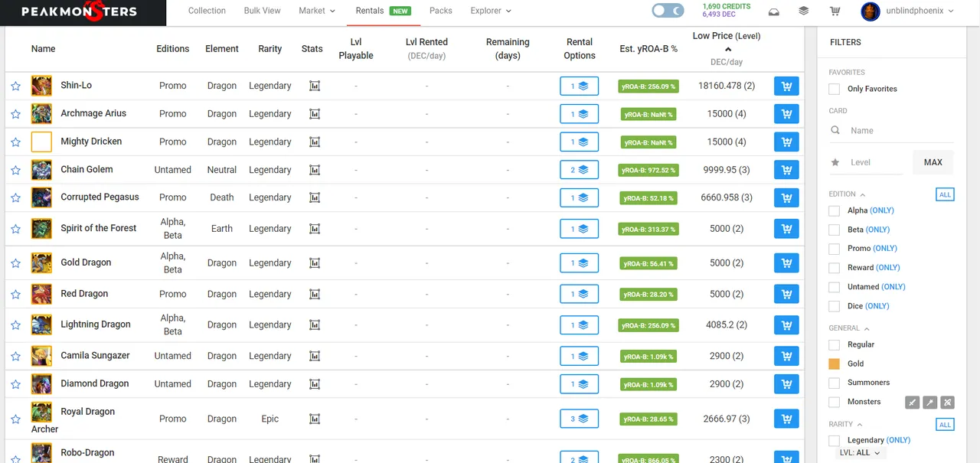Favorite the Shin-Lo card star
980x463 pixels.
pos(15,86)
